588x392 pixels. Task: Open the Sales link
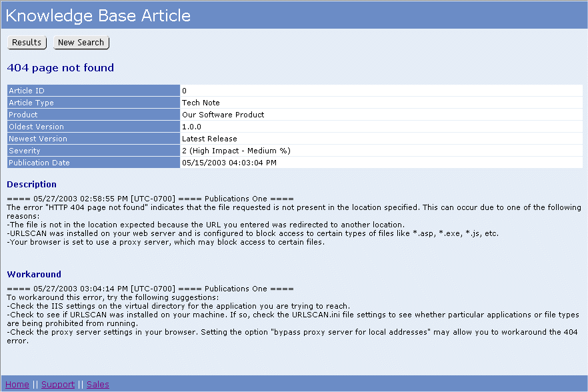(x=97, y=384)
